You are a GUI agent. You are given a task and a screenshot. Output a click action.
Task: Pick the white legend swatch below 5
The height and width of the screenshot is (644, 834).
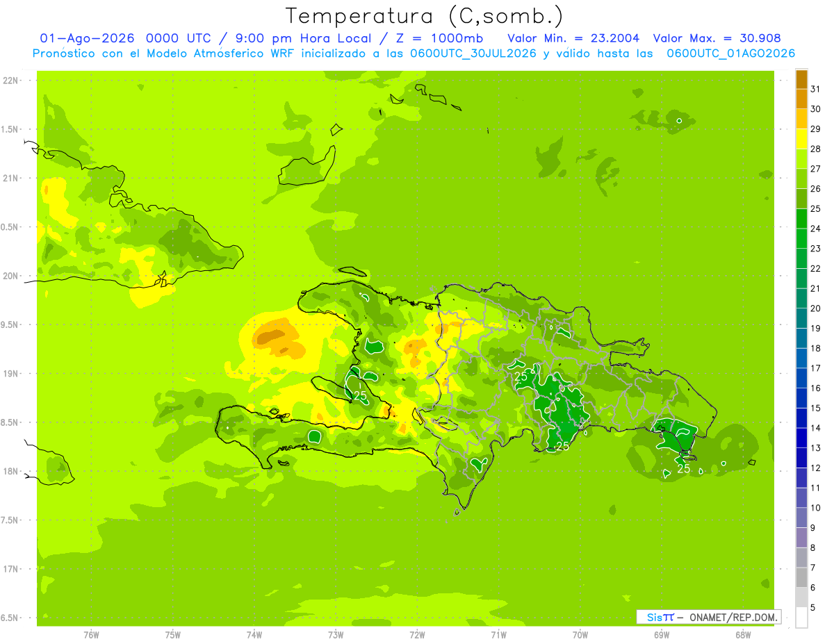tap(801, 618)
